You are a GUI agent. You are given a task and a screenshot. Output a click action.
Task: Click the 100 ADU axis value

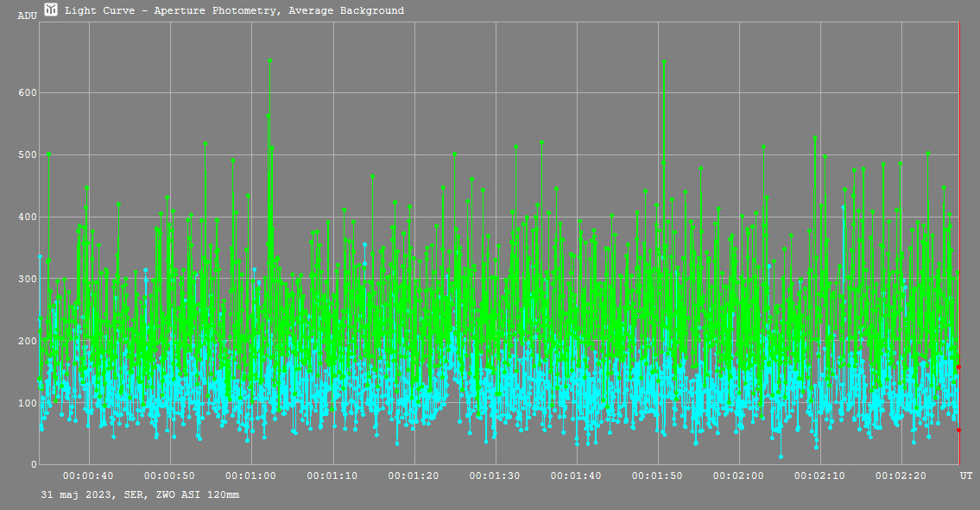tap(28, 403)
